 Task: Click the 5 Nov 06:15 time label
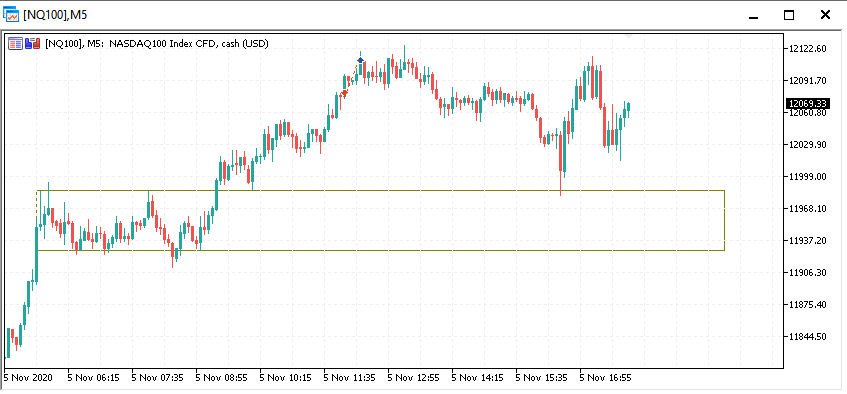(93, 377)
